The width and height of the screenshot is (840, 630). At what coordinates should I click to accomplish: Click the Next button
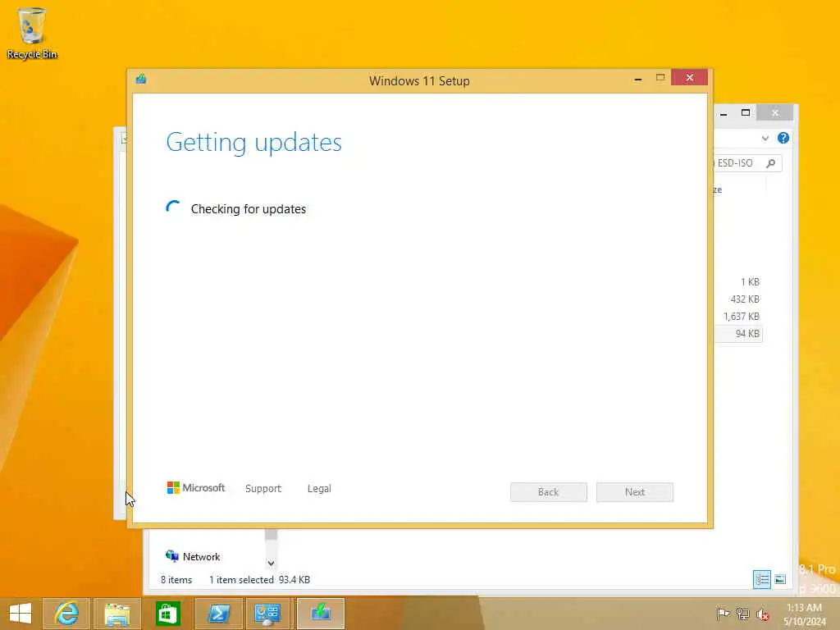[635, 492]
